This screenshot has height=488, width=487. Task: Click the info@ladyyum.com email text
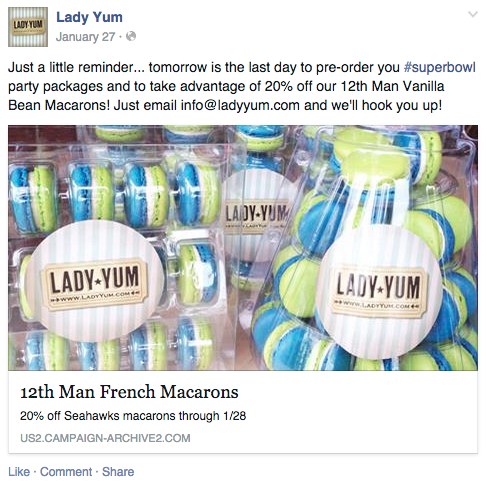[x=240, y=105]
